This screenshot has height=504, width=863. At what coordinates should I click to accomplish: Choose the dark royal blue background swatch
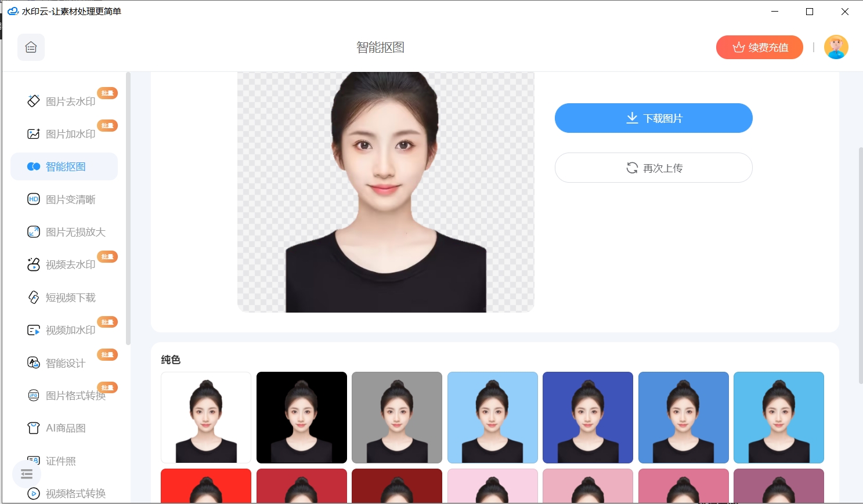click(588, 418)
